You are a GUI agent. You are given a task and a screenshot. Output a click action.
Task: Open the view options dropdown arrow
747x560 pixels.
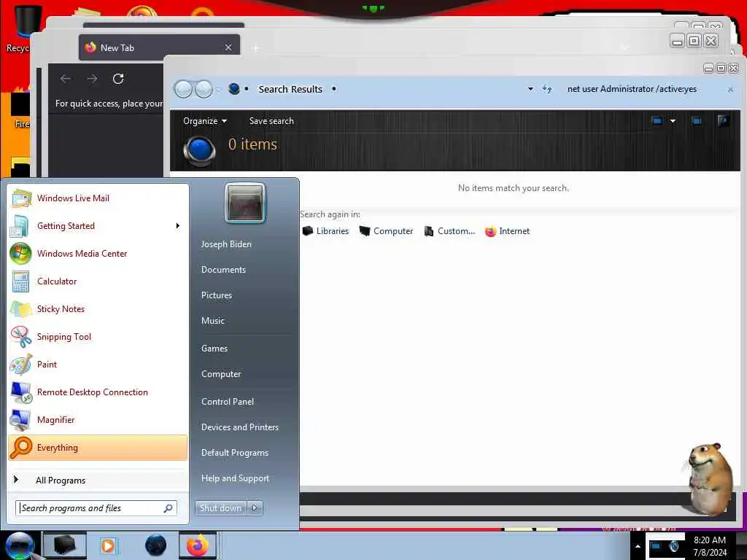673,121
